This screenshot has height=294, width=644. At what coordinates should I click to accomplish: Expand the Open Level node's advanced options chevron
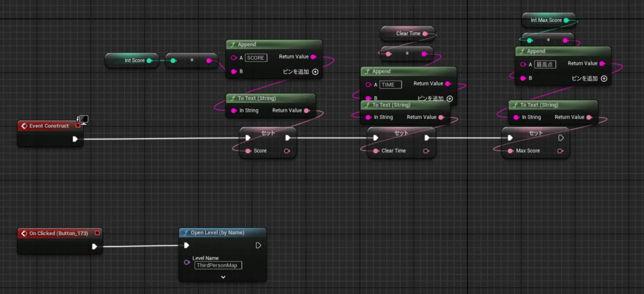tap(223, 276)
